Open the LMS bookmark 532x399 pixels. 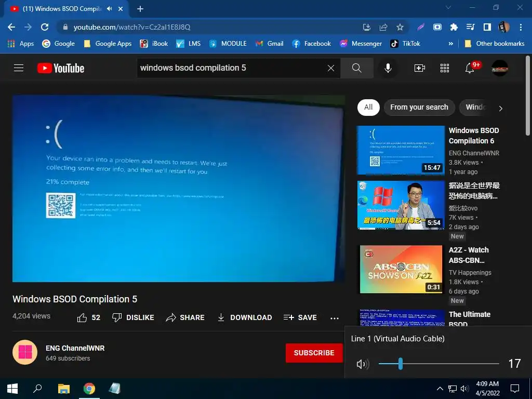[x=188, y=44]
